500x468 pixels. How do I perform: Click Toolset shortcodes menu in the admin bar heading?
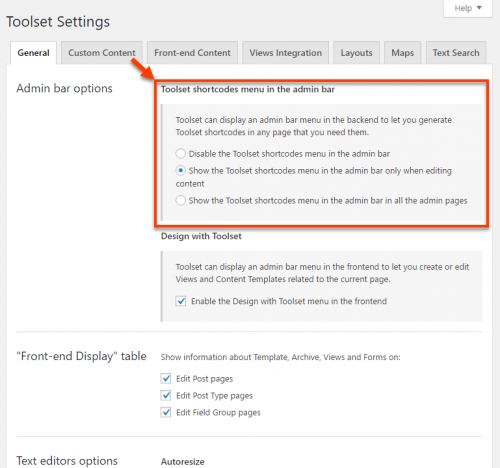tap(248, 89)
